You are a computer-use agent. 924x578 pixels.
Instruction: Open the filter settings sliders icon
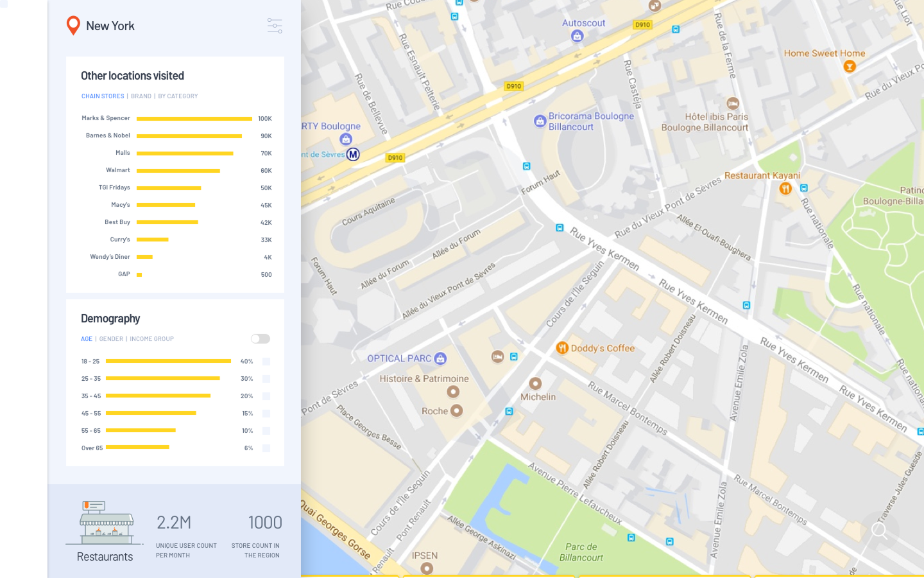(275, 26)
